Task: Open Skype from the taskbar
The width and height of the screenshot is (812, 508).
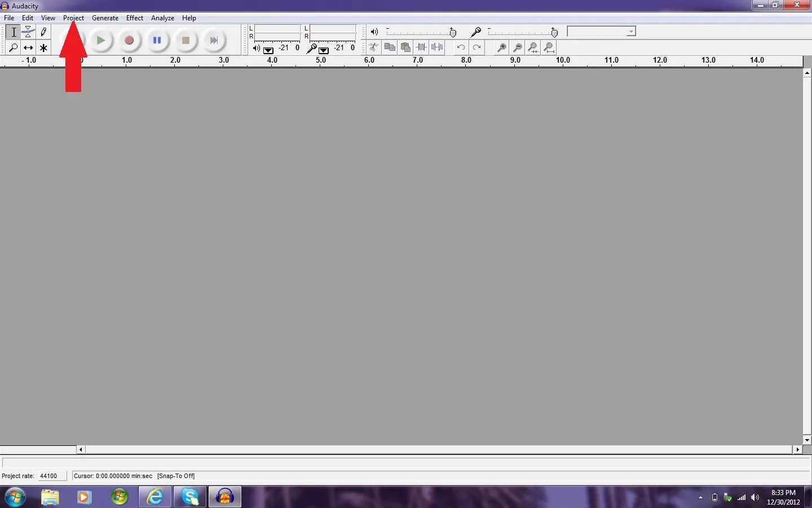Action: [189, 497]
